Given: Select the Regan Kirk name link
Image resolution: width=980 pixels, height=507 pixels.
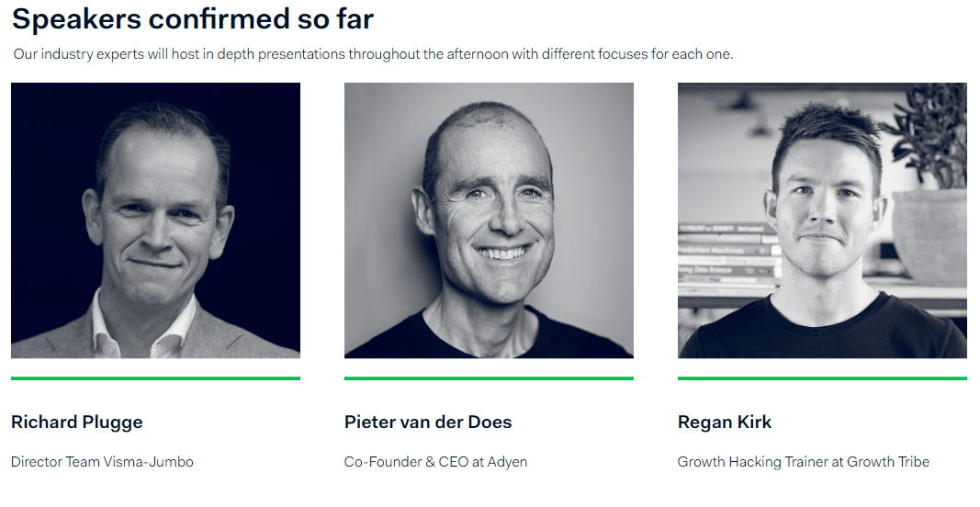Looking at the screenshot, I should click(725, 422).
